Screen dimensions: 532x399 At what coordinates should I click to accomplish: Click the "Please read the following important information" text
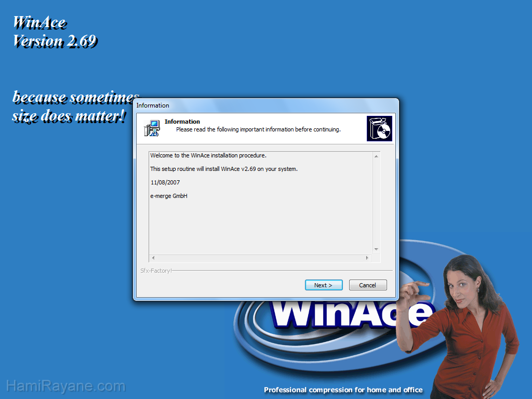(x=258, y=129)
